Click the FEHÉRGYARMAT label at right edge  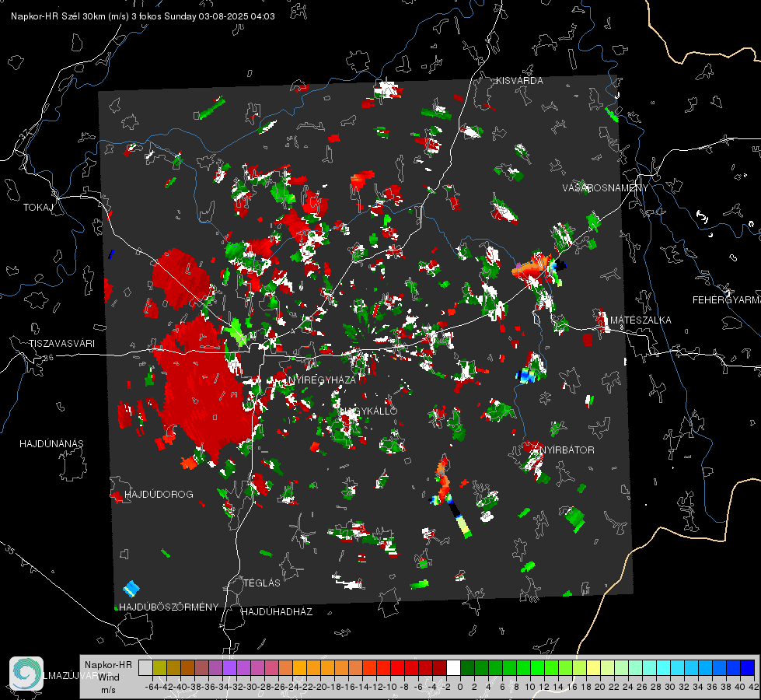(727, 300)
